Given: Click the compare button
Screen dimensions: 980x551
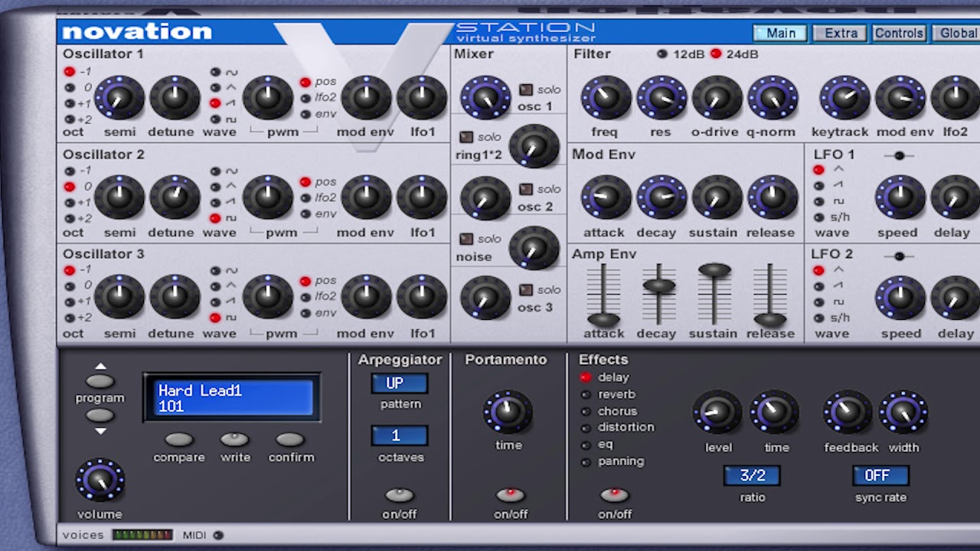Looking at the screenshot, I should (x=179, y=439).
